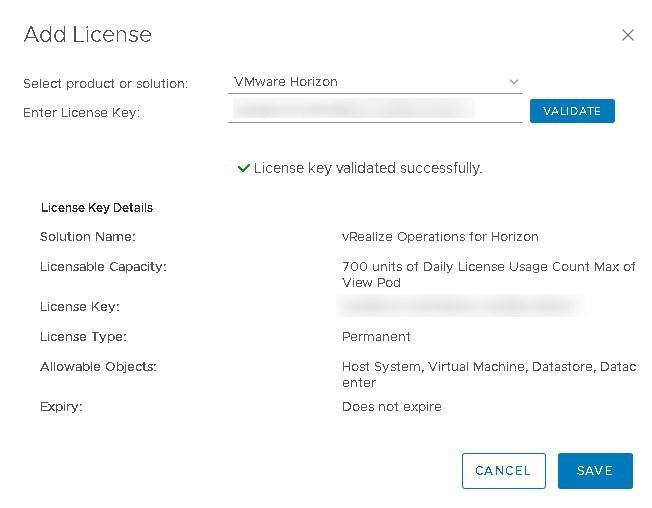Click 'License Key Details' heading

click(97, 208)
